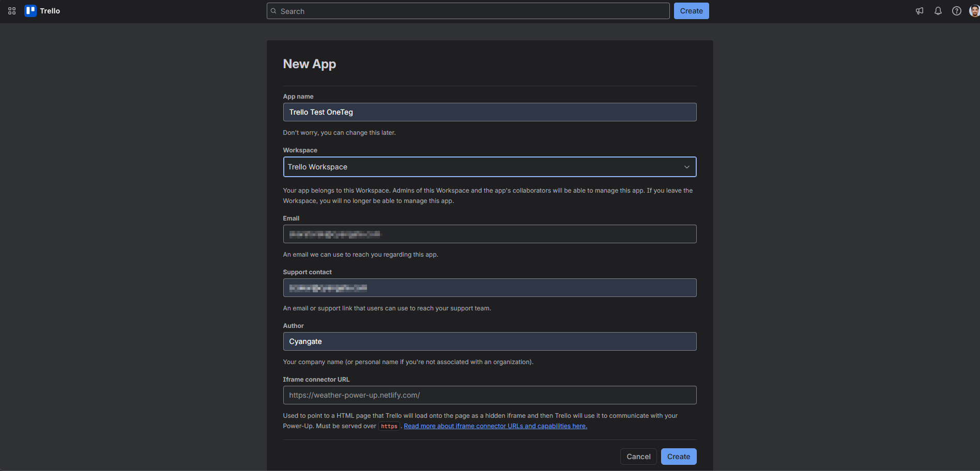The height and width of the screenshot is (471, 980).
Task: Click 'An email or support link' helper text
Action: coord(387,308)
